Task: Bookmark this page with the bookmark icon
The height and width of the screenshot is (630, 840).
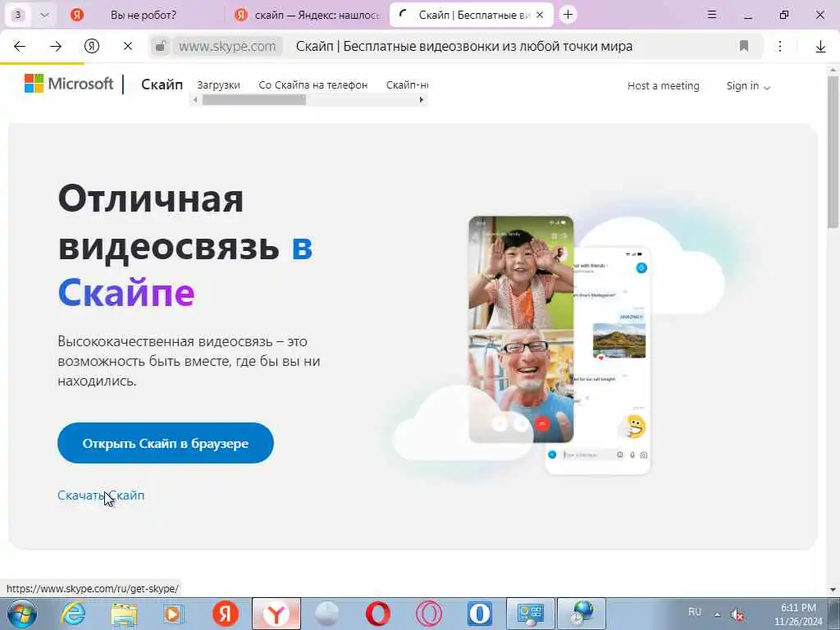Action: [x=743, y=47]
